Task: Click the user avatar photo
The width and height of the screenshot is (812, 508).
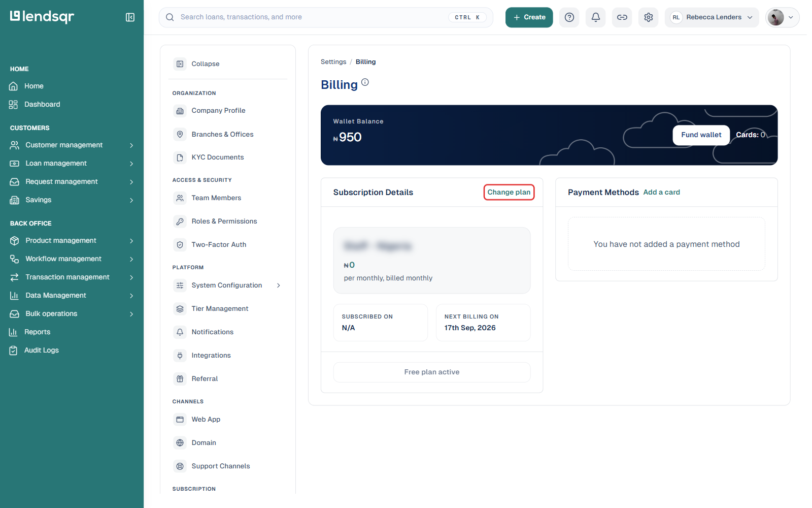Action: click(775, 17)
